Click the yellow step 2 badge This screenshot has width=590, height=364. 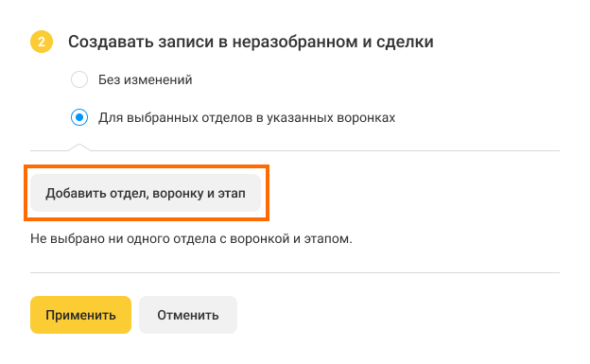[42, 42]
